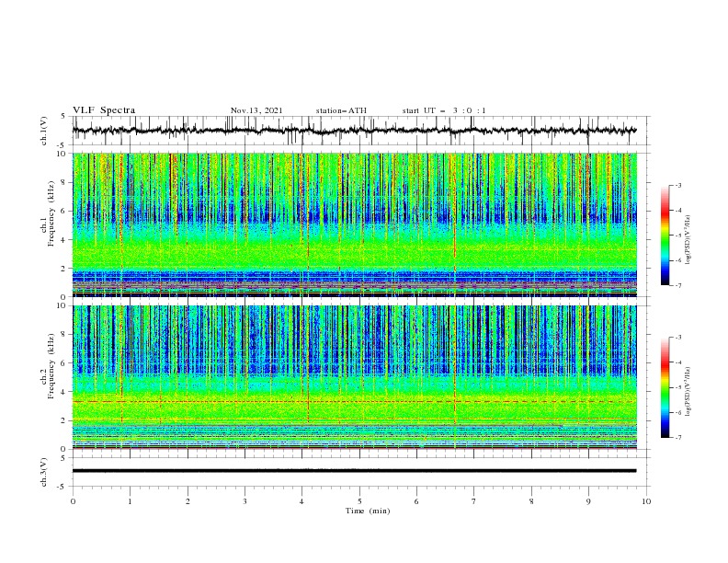
Task: Click the time axis tick label '1'
Action: click(x=130, y=501)
